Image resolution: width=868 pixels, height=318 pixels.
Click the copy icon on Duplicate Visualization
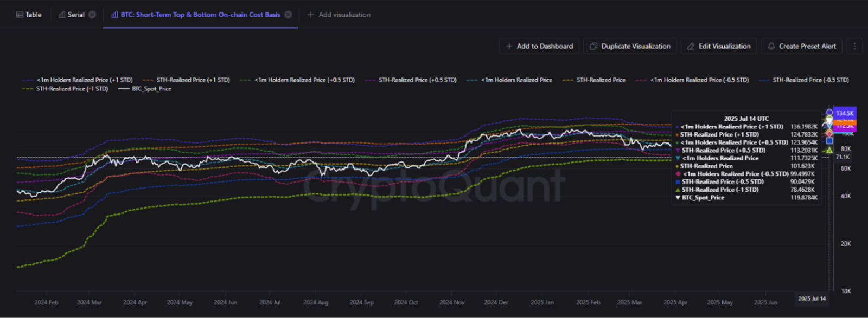click(x=593, y=46)
